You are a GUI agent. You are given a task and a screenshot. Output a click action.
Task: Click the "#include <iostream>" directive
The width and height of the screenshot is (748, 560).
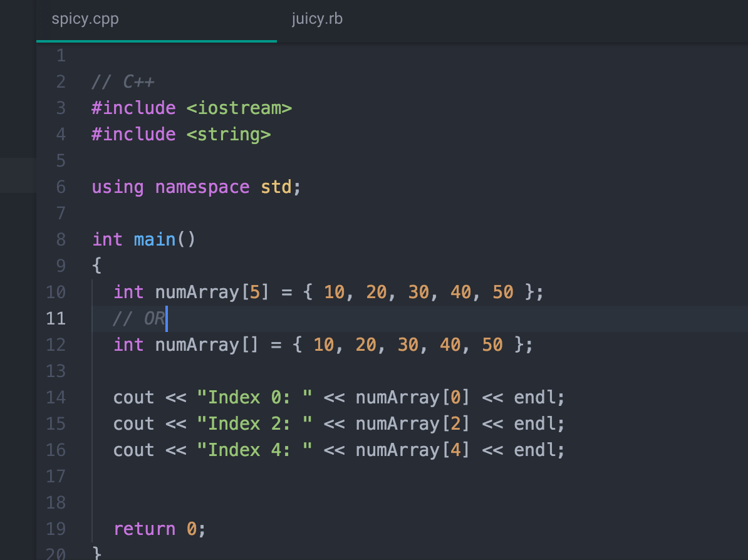(x=192, y=108)
